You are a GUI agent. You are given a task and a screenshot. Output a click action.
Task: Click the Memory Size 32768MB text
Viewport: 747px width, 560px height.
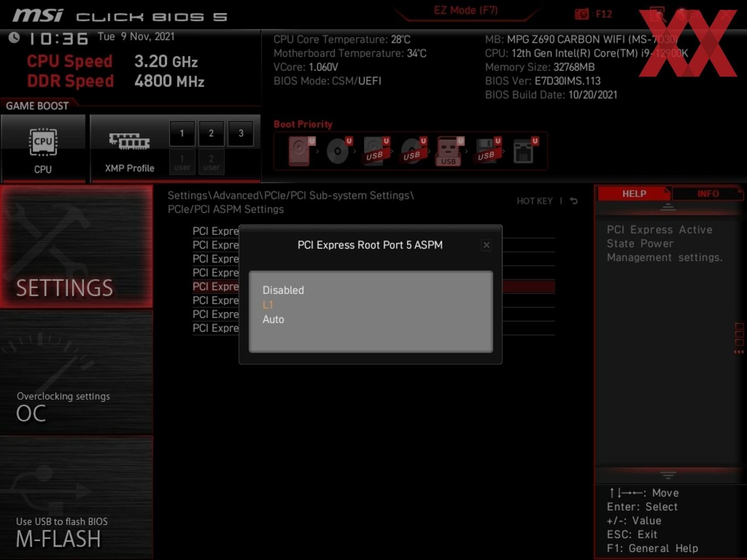pos(540,67)
